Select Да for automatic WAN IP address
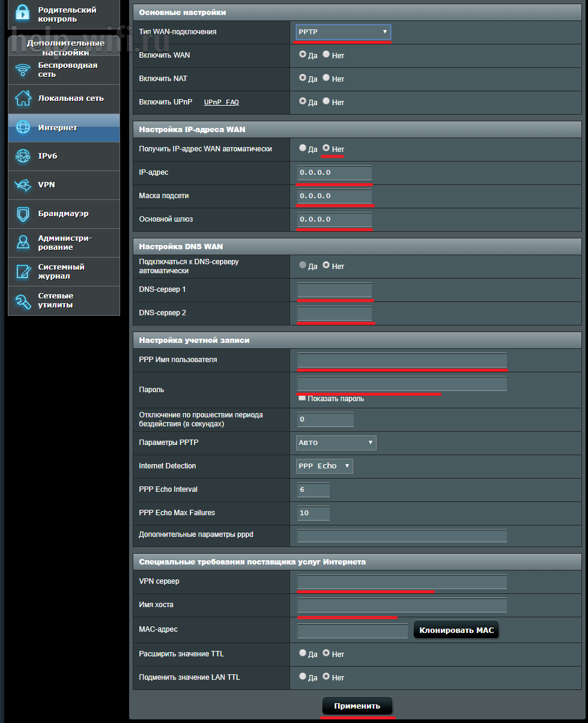The width and height of the screenshot is (588, 723). tap(303, 148)
